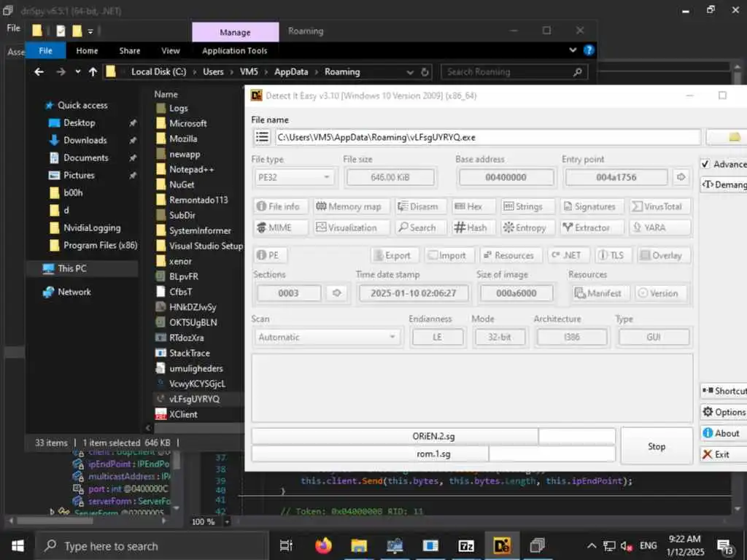Open the Scan mode dropdown (Automatic)
This screenshot has width=747, height=560.
(328, 337)
